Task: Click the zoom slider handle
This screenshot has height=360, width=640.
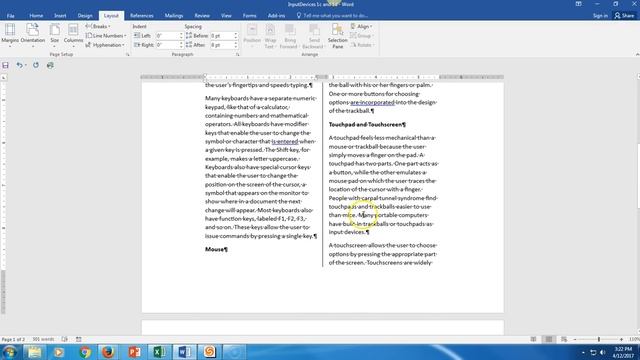Action: [x=599, y=340]
